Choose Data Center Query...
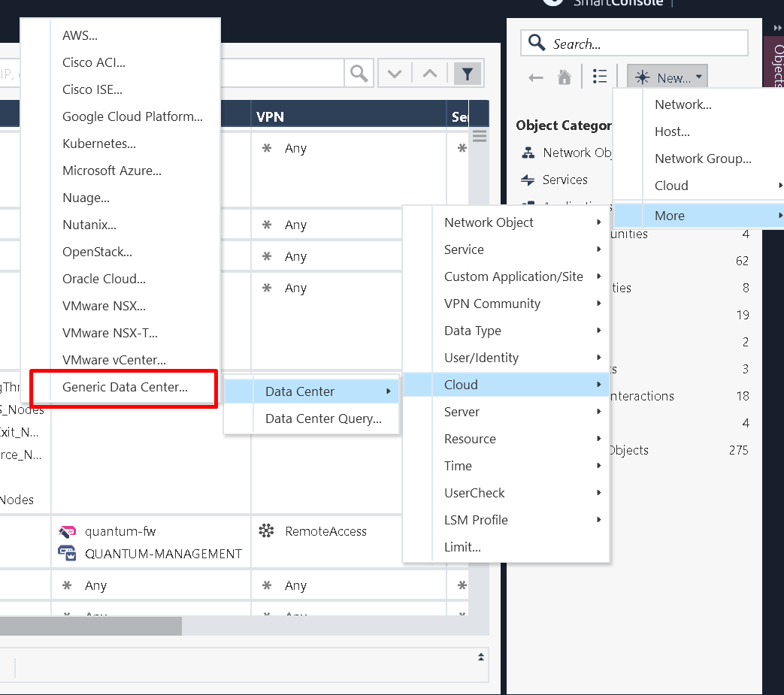 pos(311,419)
